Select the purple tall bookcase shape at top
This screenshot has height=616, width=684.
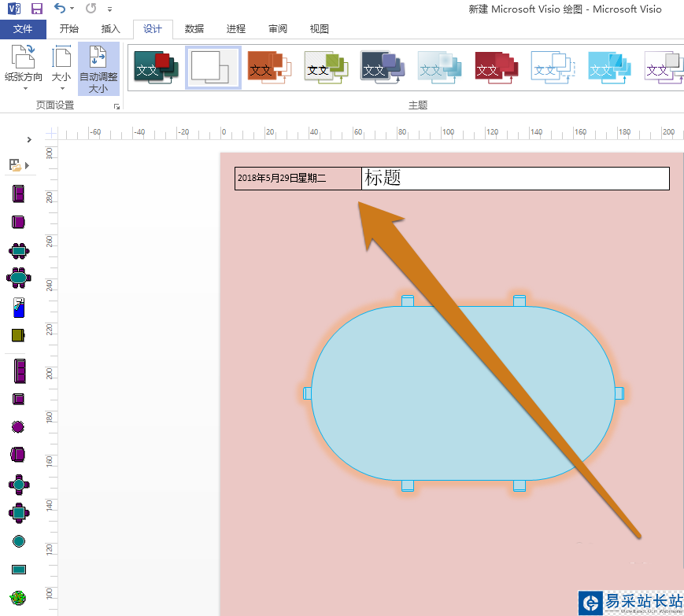[18, 194]
